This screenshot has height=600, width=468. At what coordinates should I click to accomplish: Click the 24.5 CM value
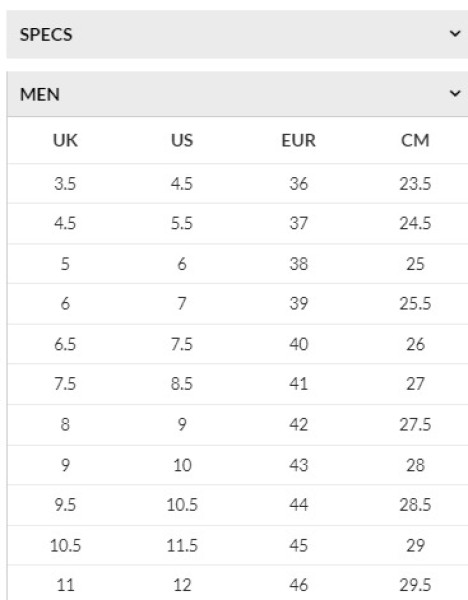(415, 223)
